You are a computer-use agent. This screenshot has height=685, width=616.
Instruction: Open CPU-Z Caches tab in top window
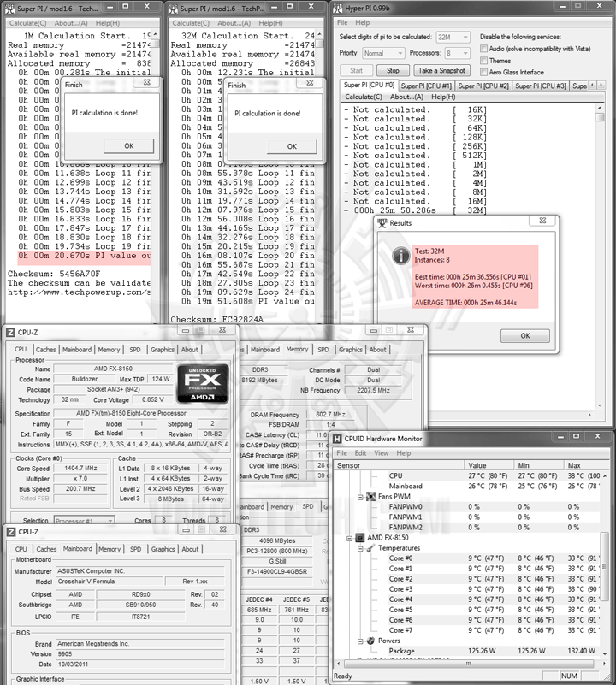click(x=46, y=350)
